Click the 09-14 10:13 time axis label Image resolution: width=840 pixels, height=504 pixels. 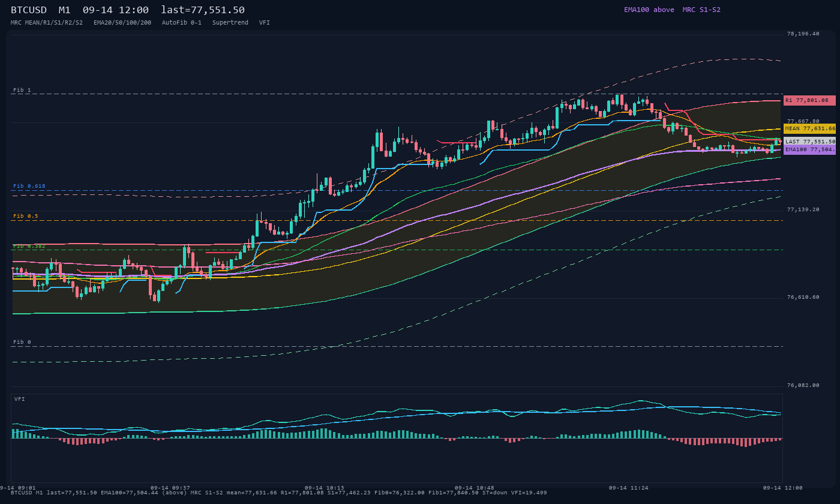325,488
